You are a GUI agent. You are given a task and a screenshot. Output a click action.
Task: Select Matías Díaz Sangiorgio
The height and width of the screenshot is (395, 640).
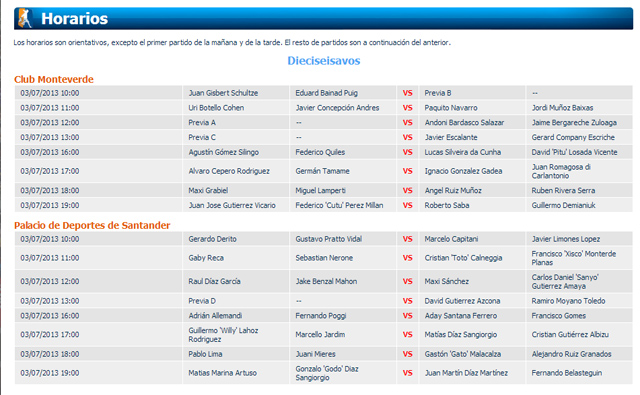(461, 335)
